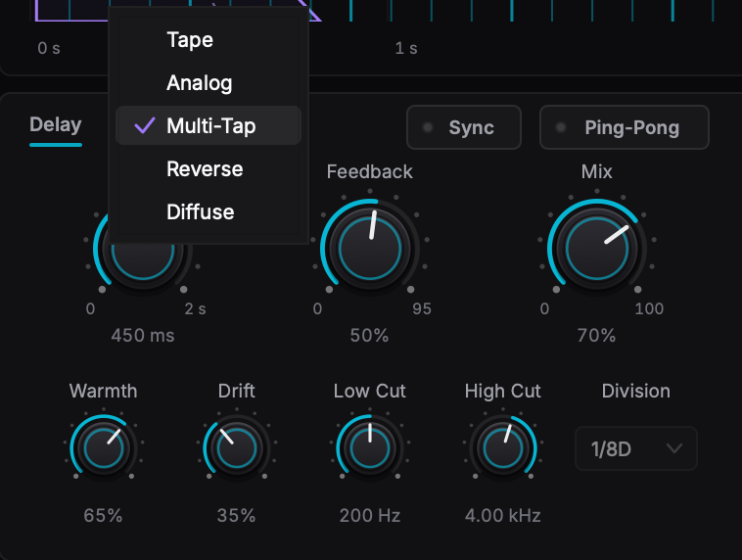Image resolution: width=742 pixels, height=560 pixels.
Task: Click the 2 s maximum time label
Action: coord(195,309)
